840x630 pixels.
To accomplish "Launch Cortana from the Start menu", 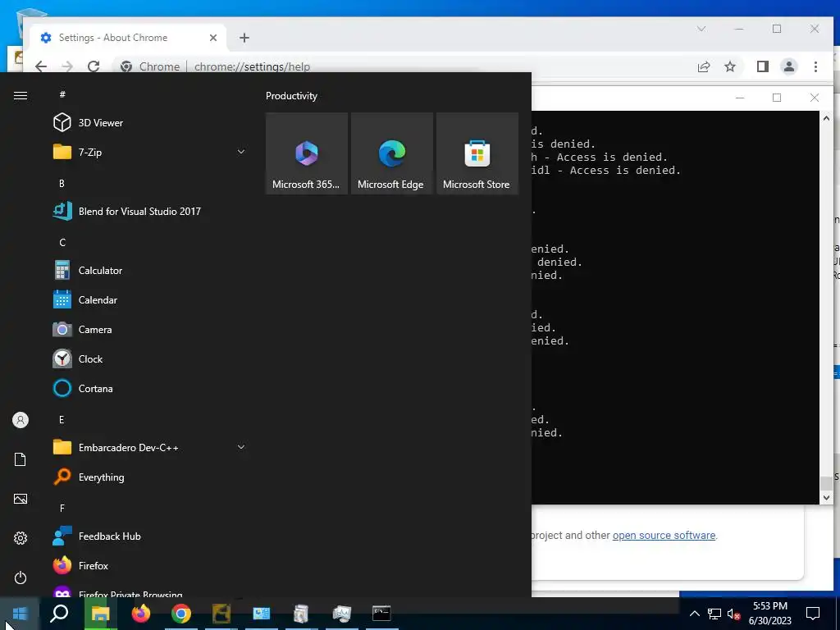I will (x=150, y=388).
